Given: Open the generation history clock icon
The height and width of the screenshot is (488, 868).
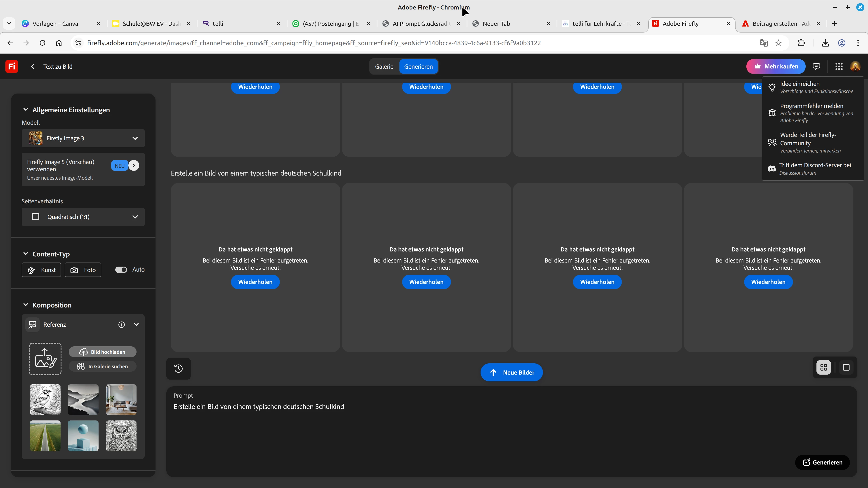Looking at the screenshot, I should coord(178,368).
